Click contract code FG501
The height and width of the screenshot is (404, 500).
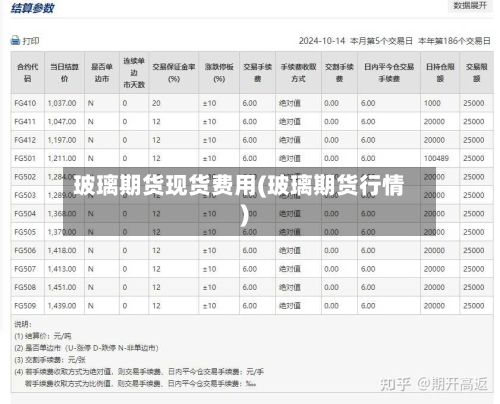[x=25, y=158]
